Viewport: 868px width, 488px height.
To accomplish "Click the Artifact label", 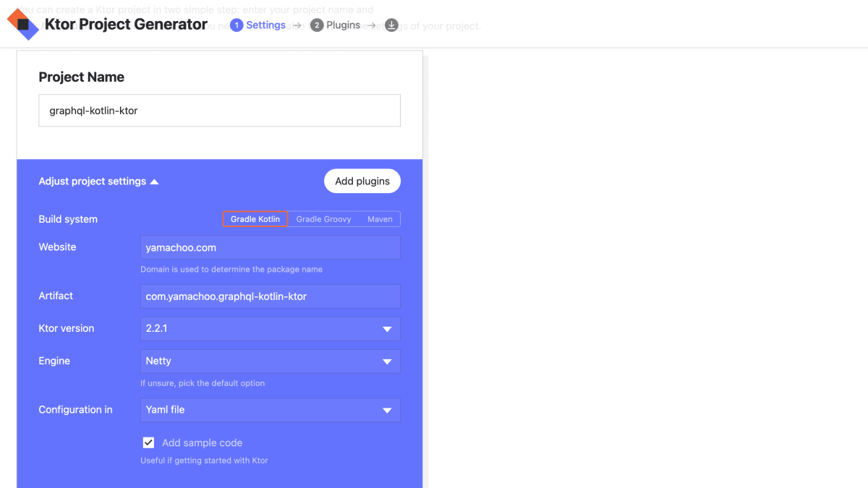I will pos(56,296).
